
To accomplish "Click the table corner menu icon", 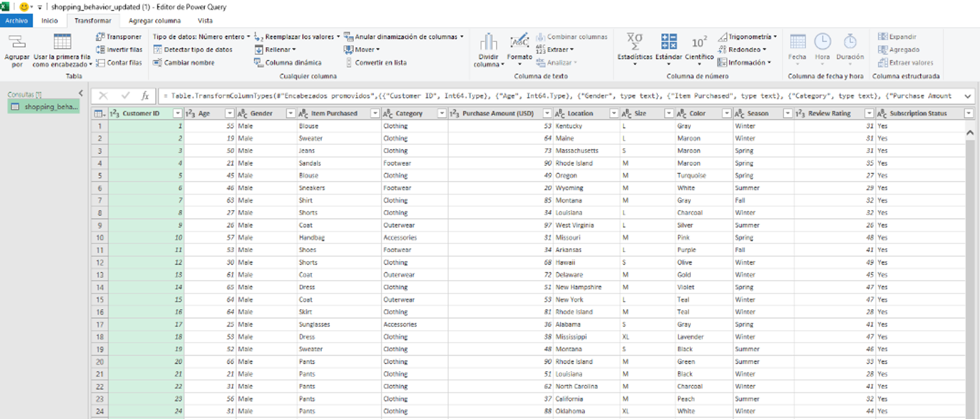I will (99, 113).
